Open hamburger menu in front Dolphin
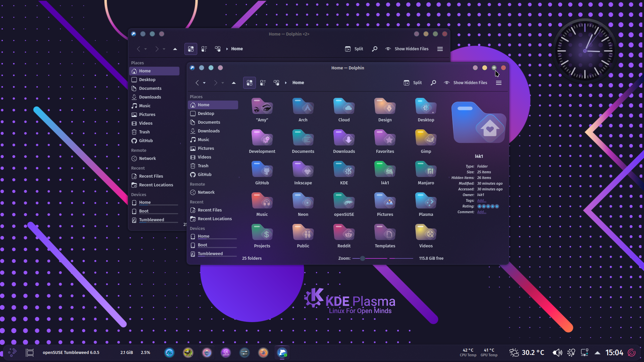This screenshot has width=644, height=362. tap(499, 83)
